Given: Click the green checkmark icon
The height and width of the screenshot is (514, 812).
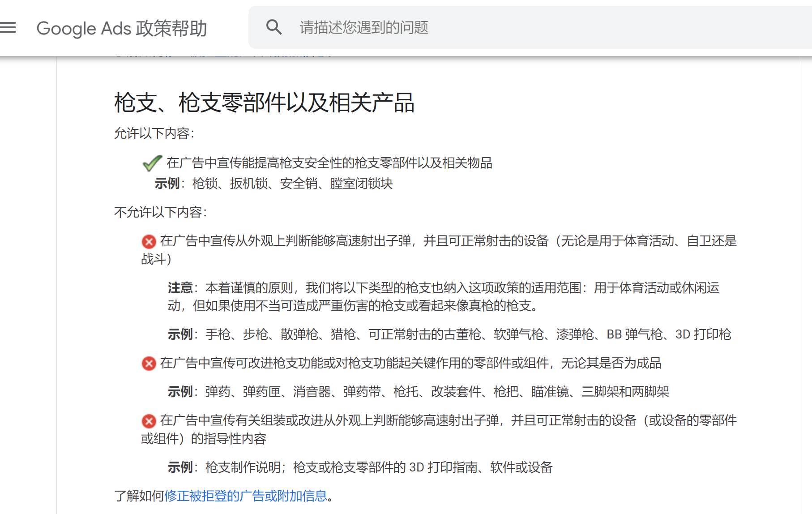Looking at the screenshot, I should 152,163.
